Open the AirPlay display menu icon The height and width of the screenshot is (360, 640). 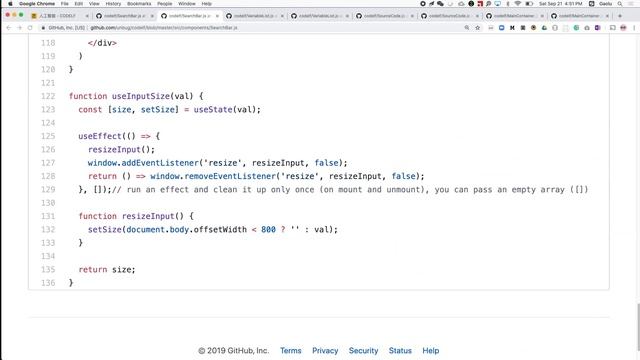pos(498,4)
